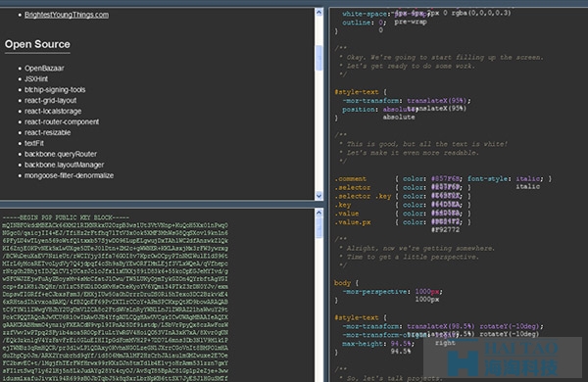Click the max-height: 94.5% line
Viewport: 588px width, 382px height.
[x=378, y=344]
